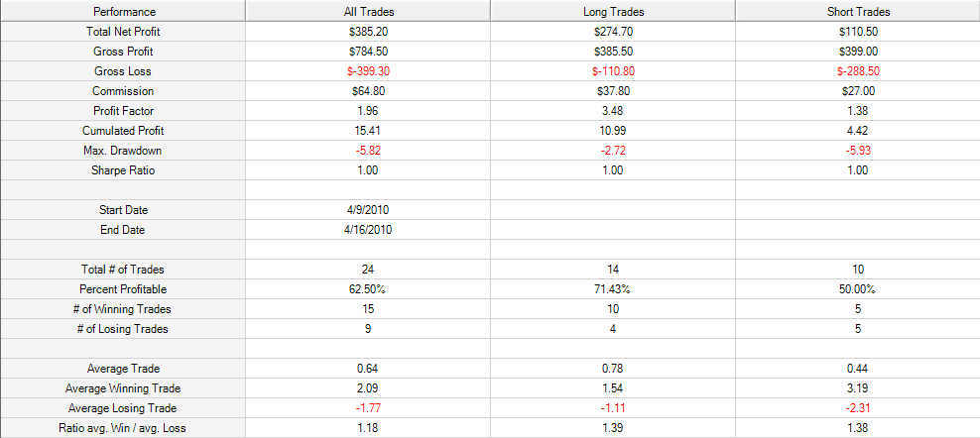Image resolution: width=980 pixels, height=438 pixels.
Task: Select the Commission value $64.80
Action: click(x=367, y=91)
